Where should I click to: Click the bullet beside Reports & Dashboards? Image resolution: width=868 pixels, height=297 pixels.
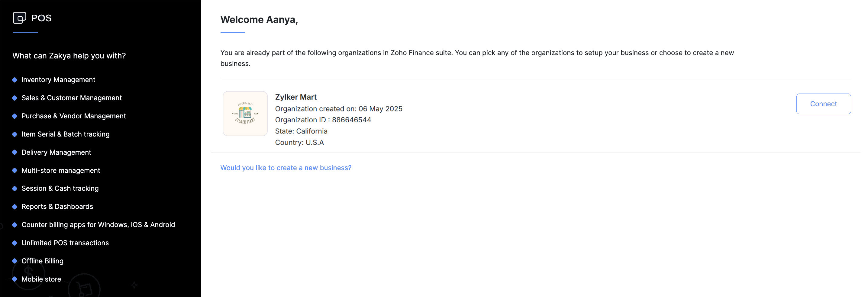tap(15, 206)
